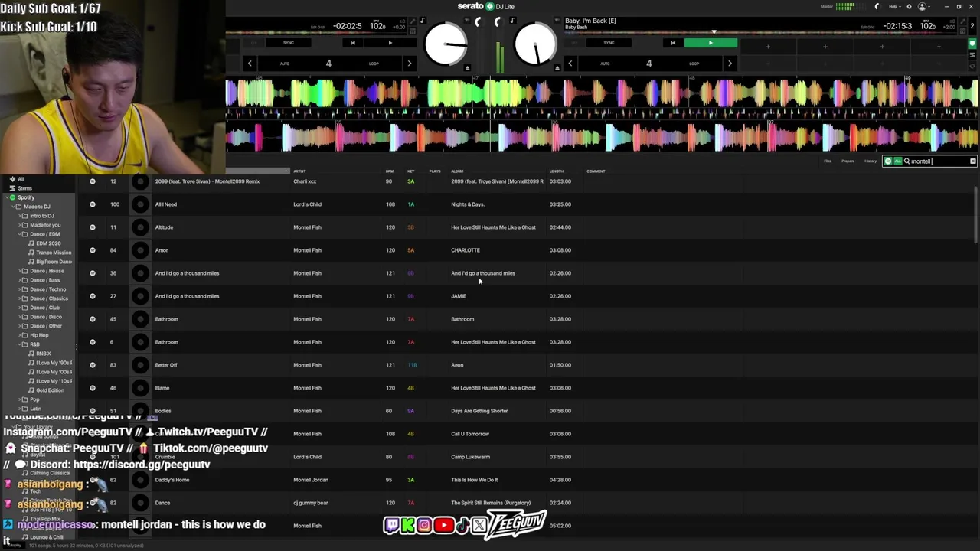Collapse the R&B folder

18,344
